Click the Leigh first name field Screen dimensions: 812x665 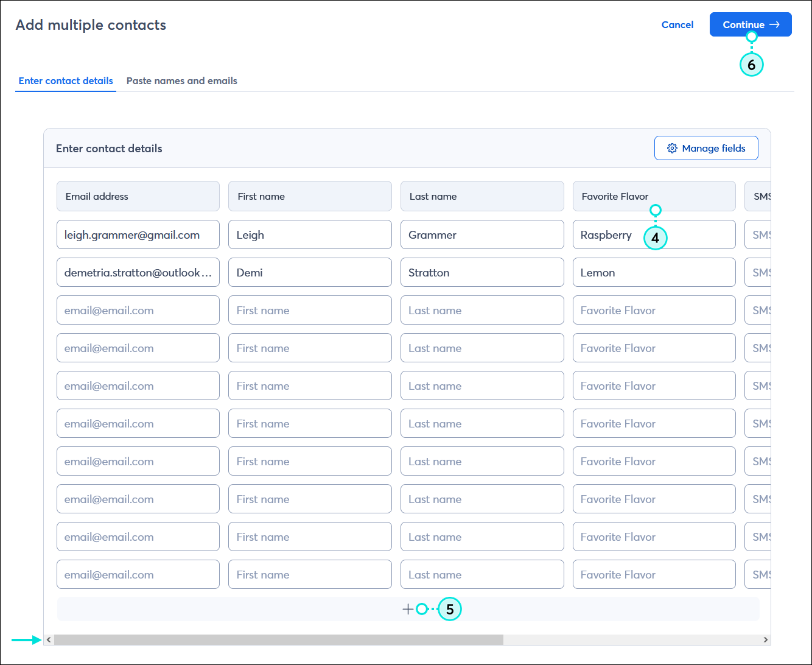(310, 234)
